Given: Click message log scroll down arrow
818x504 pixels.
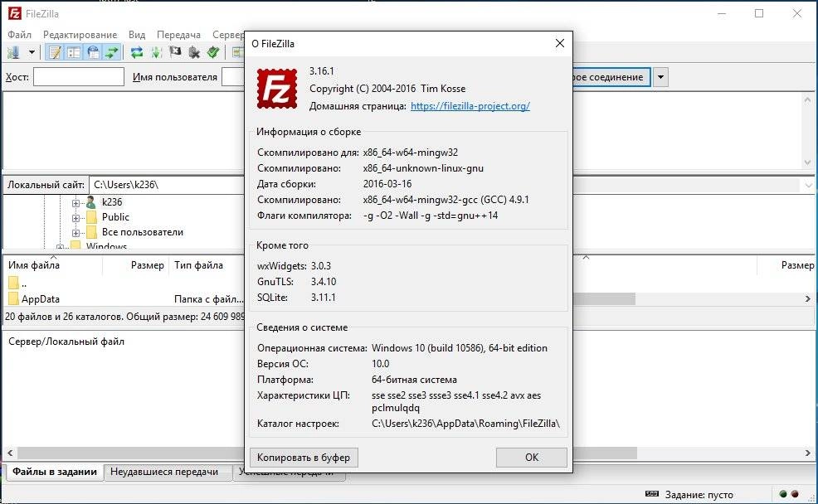Looking at the screenshot, I should 807,162.
